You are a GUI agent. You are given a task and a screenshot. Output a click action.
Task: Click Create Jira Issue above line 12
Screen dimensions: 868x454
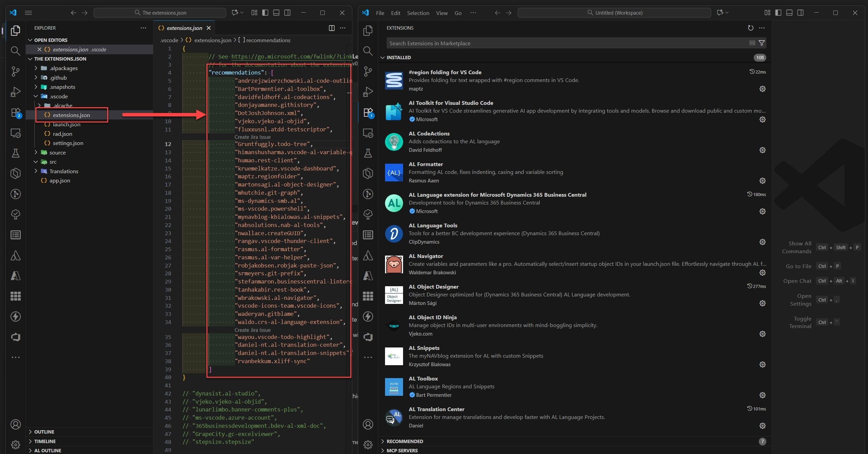point(252,137)
